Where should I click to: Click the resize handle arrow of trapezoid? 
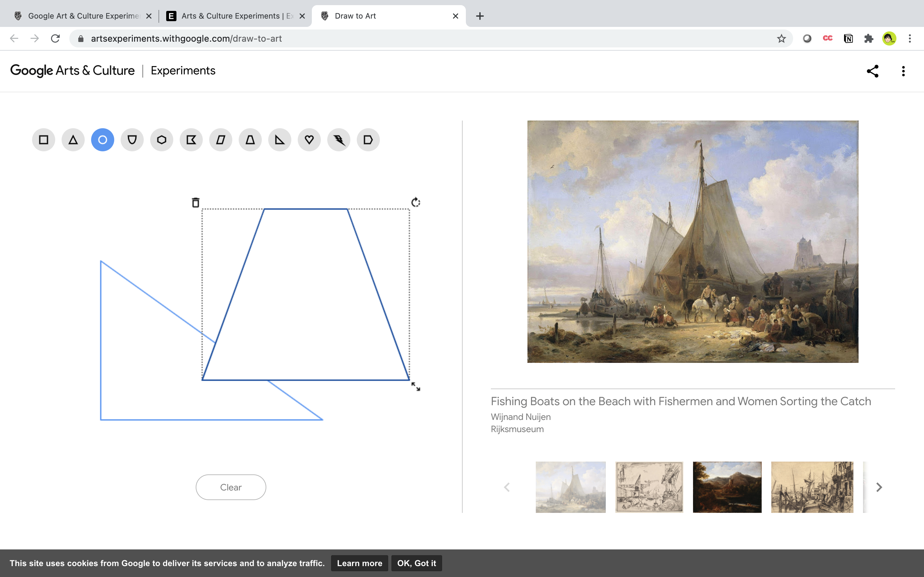(416, 387)
